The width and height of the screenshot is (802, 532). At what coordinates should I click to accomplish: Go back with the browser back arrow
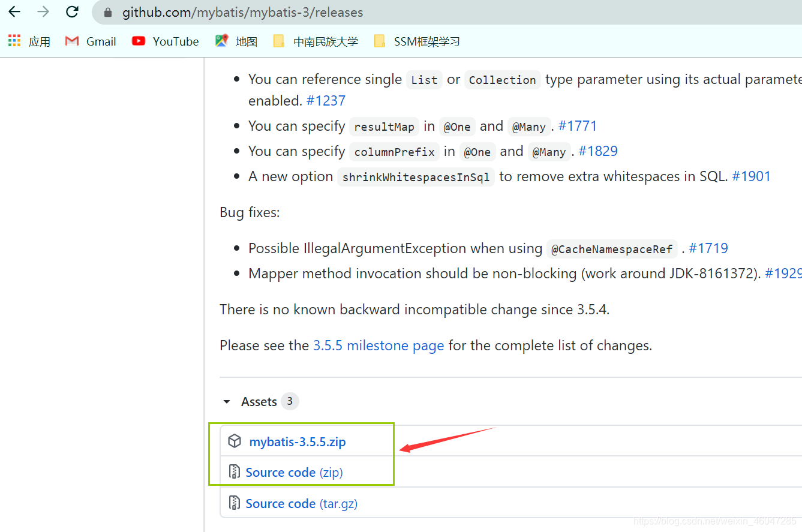click(14, 12)
